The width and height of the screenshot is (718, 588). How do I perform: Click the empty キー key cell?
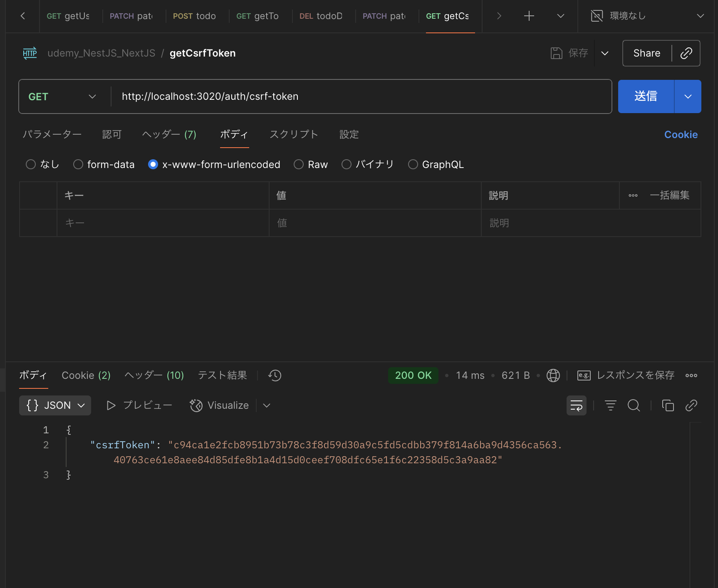click(163, 223)
